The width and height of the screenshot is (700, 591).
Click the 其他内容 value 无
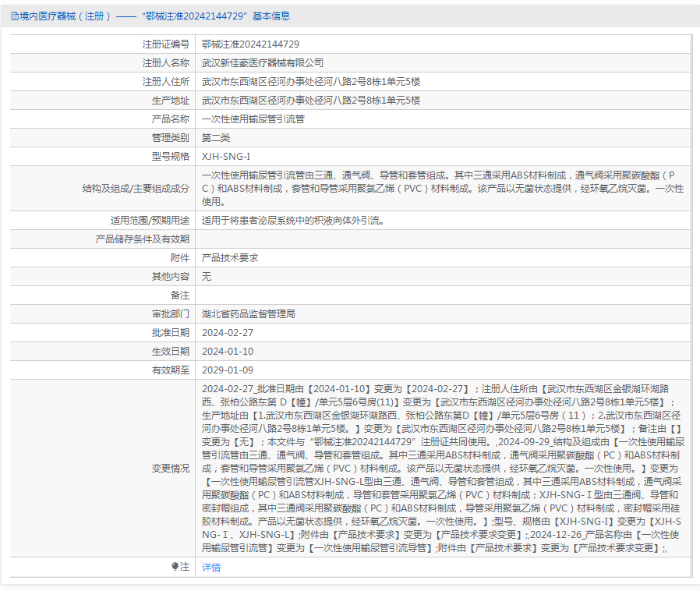pyautogui.click(x=207, y=277)
